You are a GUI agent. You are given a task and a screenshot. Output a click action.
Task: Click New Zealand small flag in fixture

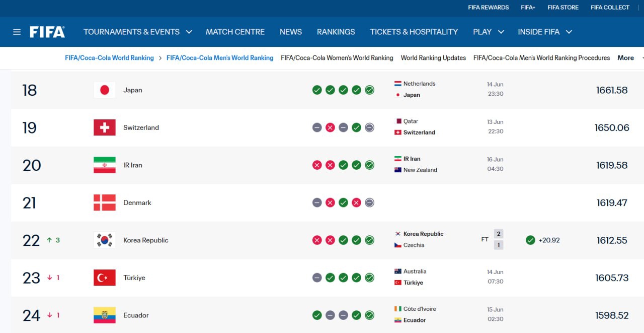(x=397, y=170)
